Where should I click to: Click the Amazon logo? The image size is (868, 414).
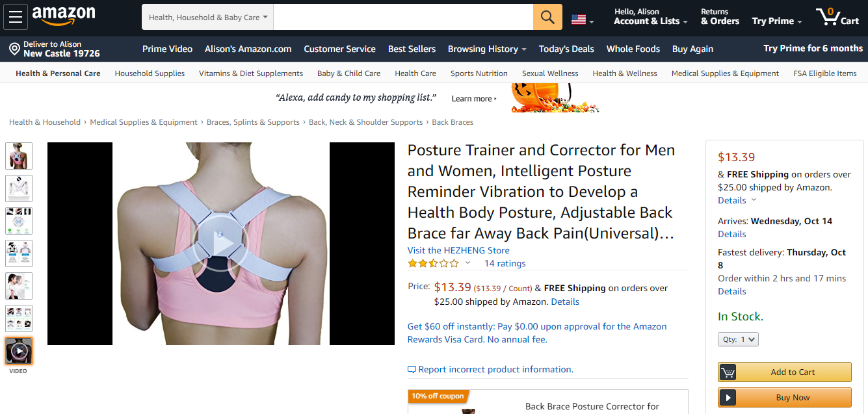[63, 16]
